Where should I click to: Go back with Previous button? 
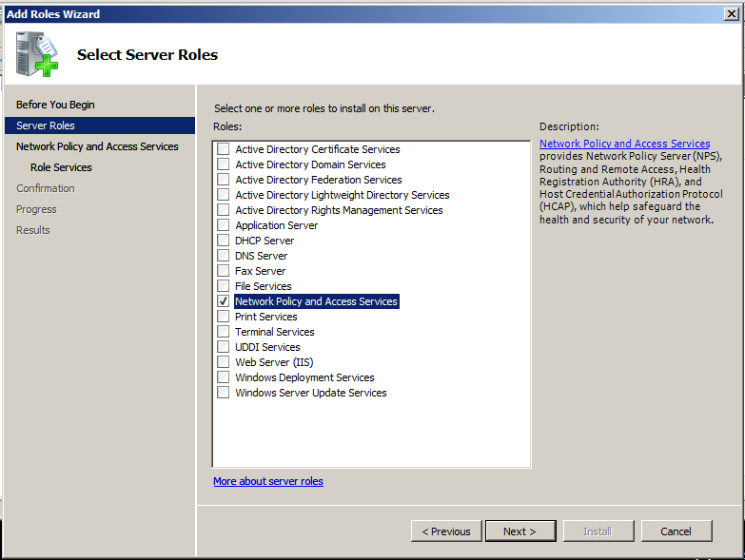point(446,531)
